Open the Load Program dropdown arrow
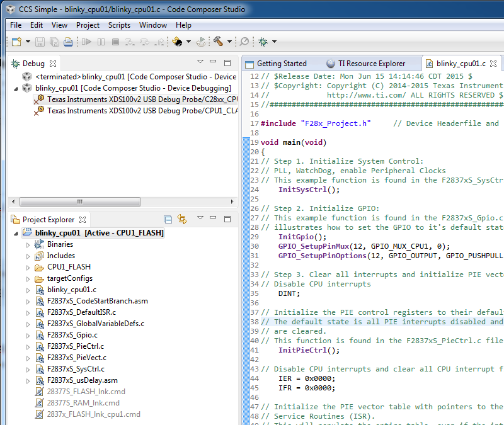Image resolution: width=504 pixels, height=425 pixels. pyautogui.click(x=188, y=42)
